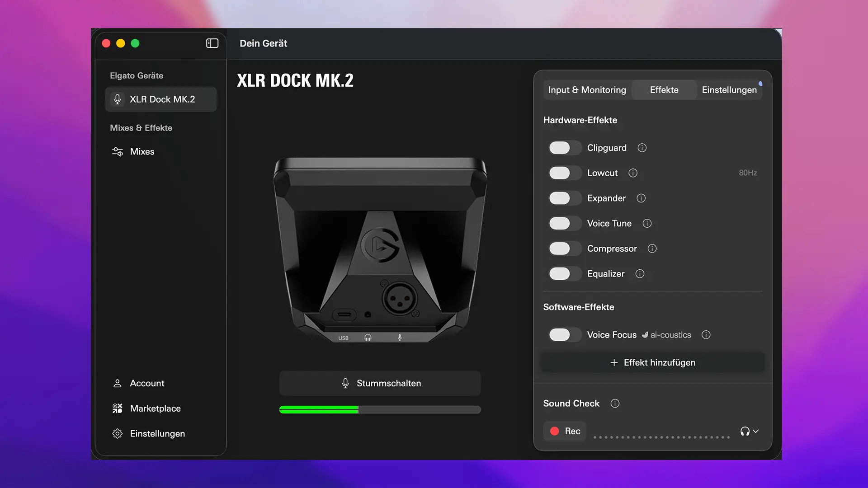Click the Lowcut 80Hz frequency value

pos(747,173)
